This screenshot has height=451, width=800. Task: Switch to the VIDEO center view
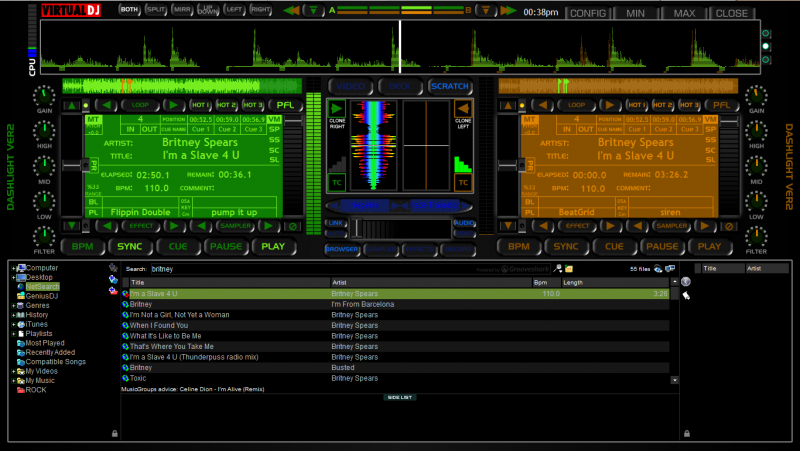point(351,86)
